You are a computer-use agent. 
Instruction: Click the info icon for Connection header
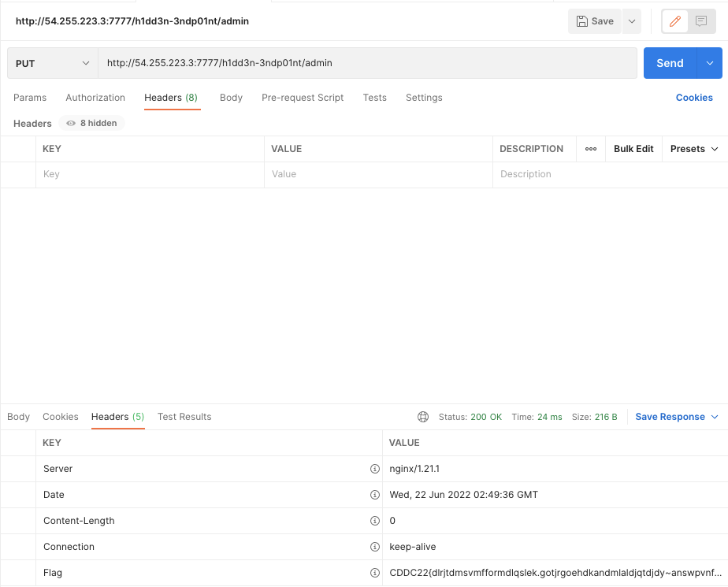point(375,547)
